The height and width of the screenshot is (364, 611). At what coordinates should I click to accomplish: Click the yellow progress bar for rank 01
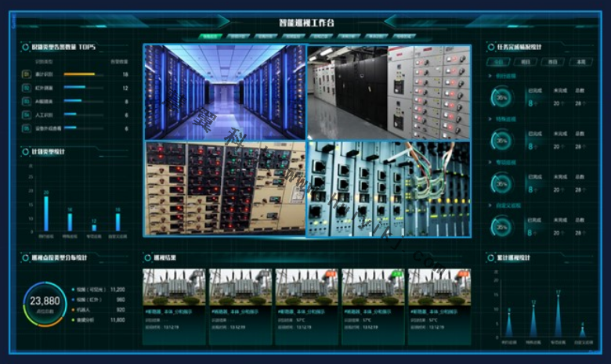click(78, 74)
